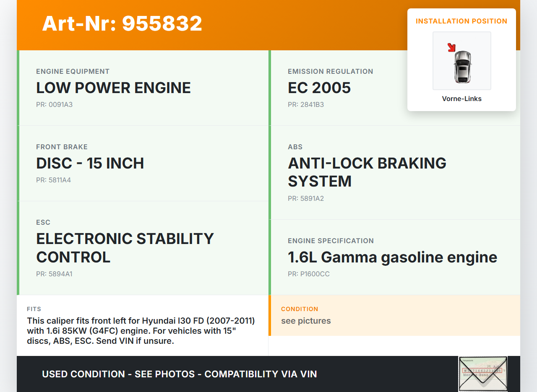This screenshot has height=392, width=537.
Task: Click the PR: 5891A2 code
Action: [306, 198]
